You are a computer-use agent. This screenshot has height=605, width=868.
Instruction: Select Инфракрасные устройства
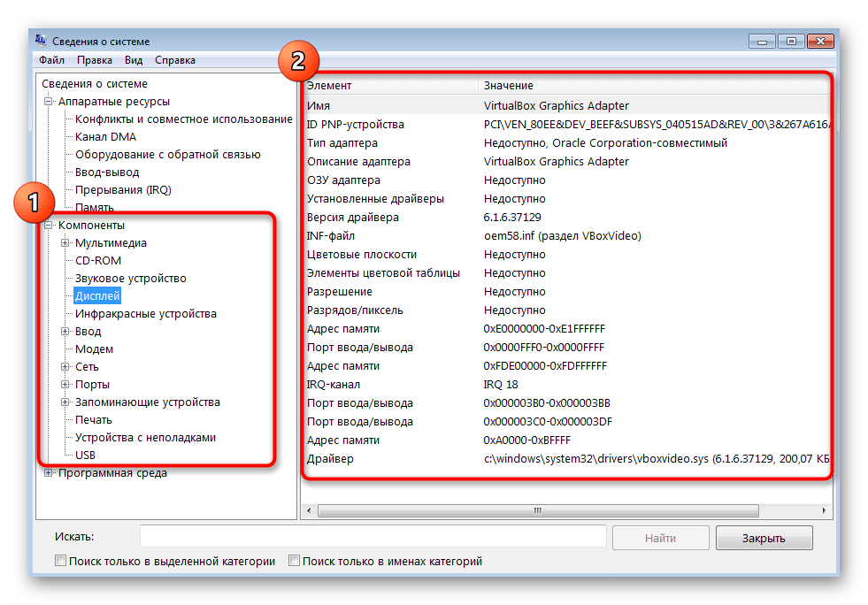(146, 313)
